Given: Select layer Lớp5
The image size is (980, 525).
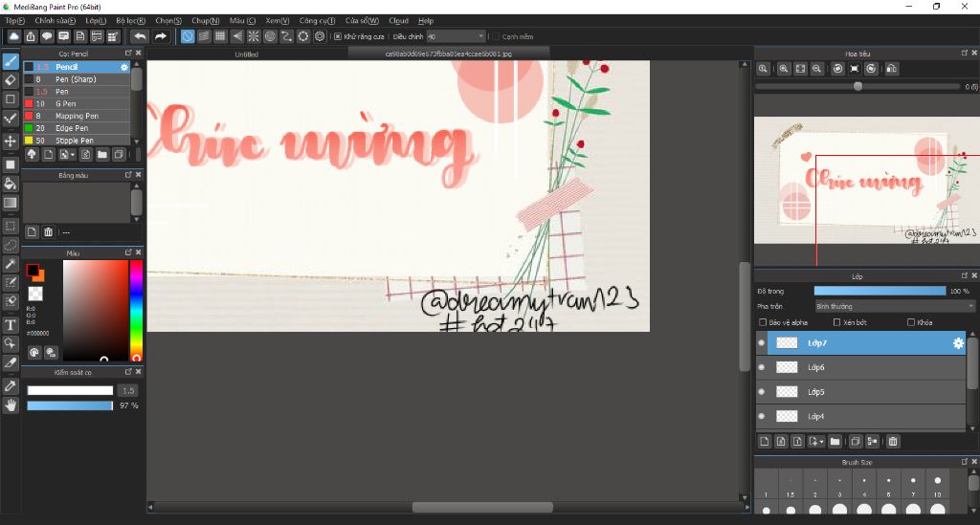Looking at the screenshot, I should click(x=860, y=392).
